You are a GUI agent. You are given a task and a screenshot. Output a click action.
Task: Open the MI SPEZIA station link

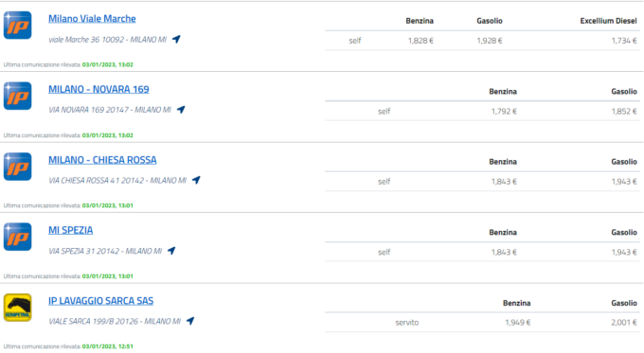coord(71,230)
